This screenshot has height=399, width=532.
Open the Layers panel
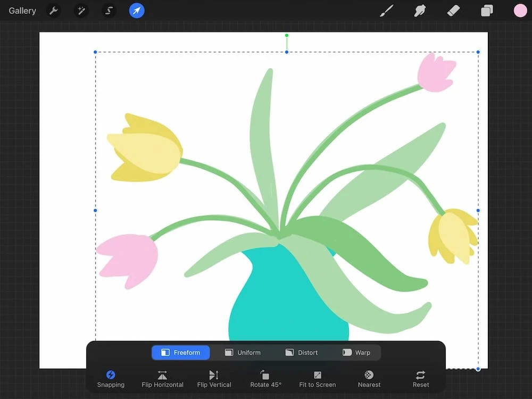click(x=487, y=11)
